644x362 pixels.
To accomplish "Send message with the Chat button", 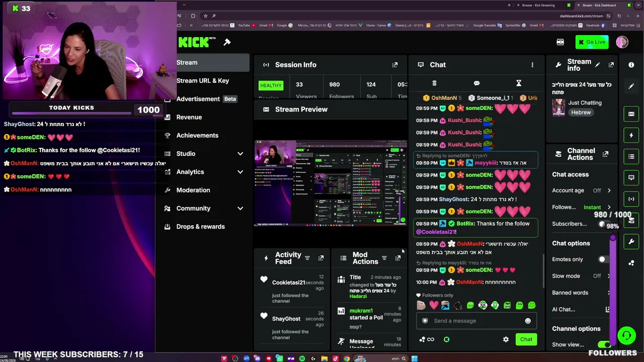I will (x=526, y=339).
